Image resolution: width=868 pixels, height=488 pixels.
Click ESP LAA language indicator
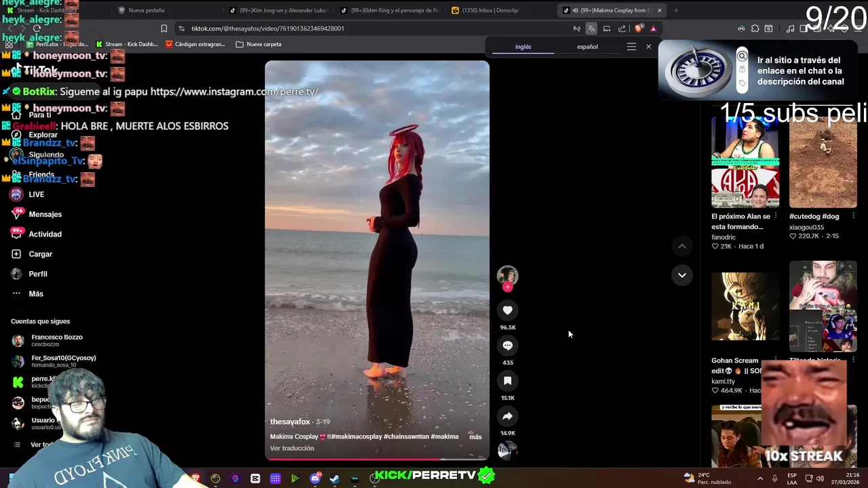pyautogui.click(x=791, y=478)
